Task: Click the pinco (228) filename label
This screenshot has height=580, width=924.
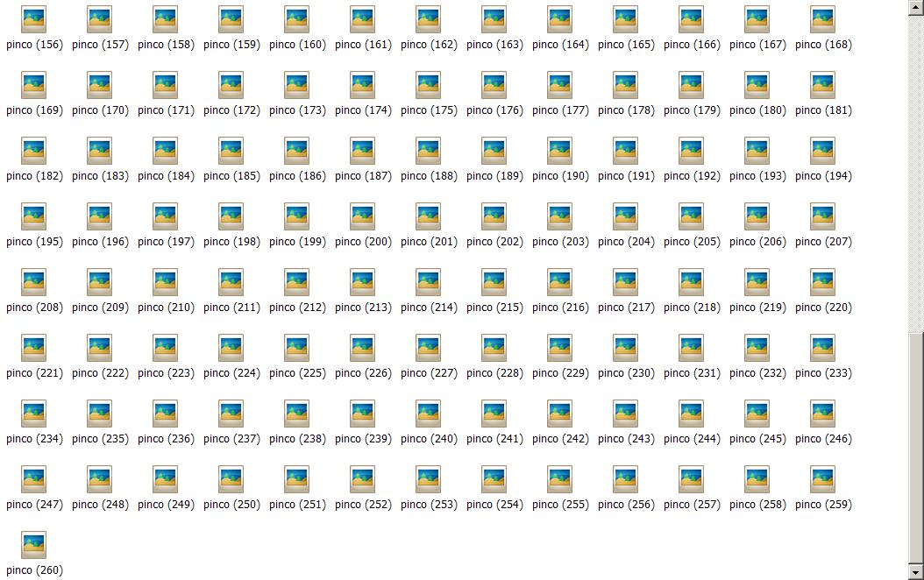Action: 494,373
